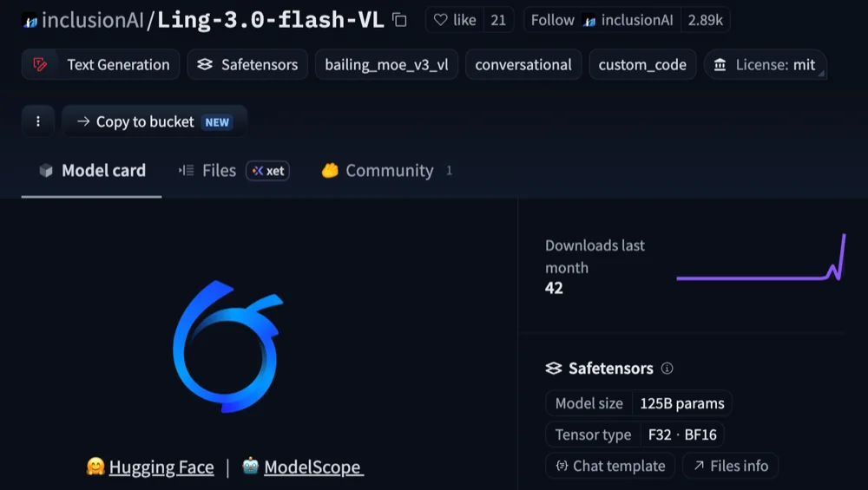The image size is (868, 490).
Task: Open the Chat template button
Action: point(610,466)
